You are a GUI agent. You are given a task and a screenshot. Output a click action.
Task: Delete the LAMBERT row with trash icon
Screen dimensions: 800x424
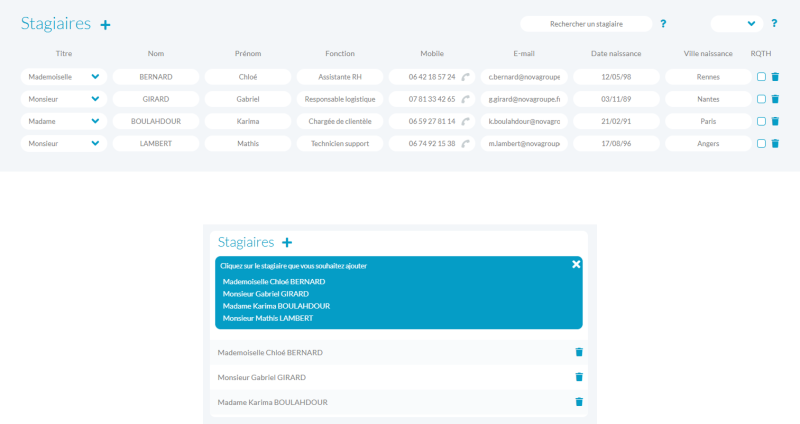point(775,143)
